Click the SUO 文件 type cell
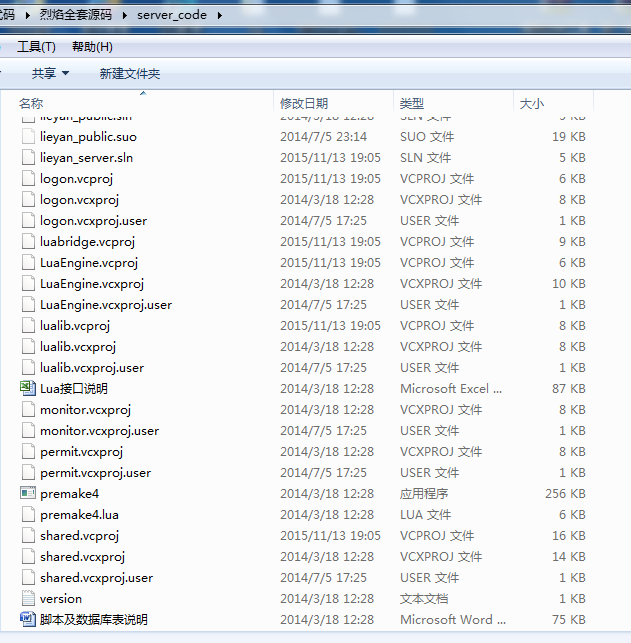 pos(427,137)
